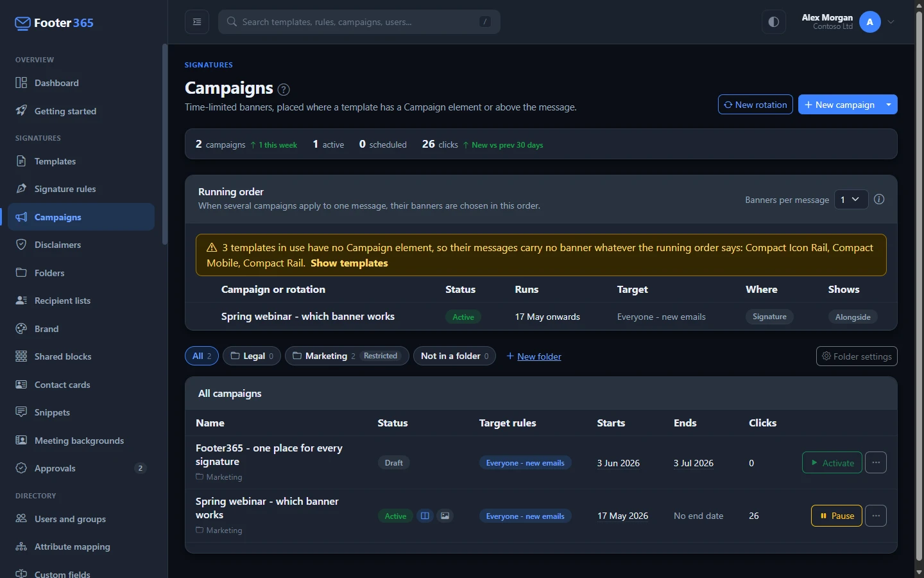Click the sidebar scrollbar

pyautogui.click(x=165, y=144)
